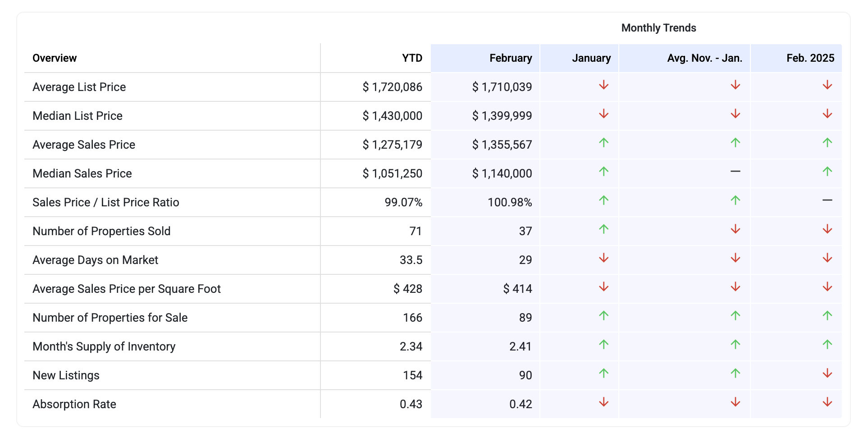Click Feb. 2025 up arrow for Number of Properties for Sale
The image size is (868, 437).
click(x=827, y=316)
